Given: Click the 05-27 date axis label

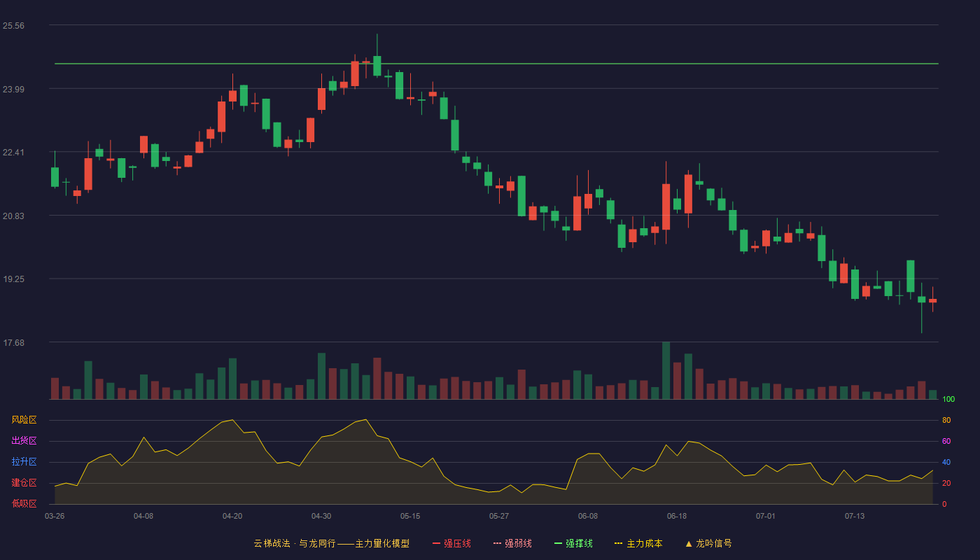Looking at the screenshot, I should 499,516.
